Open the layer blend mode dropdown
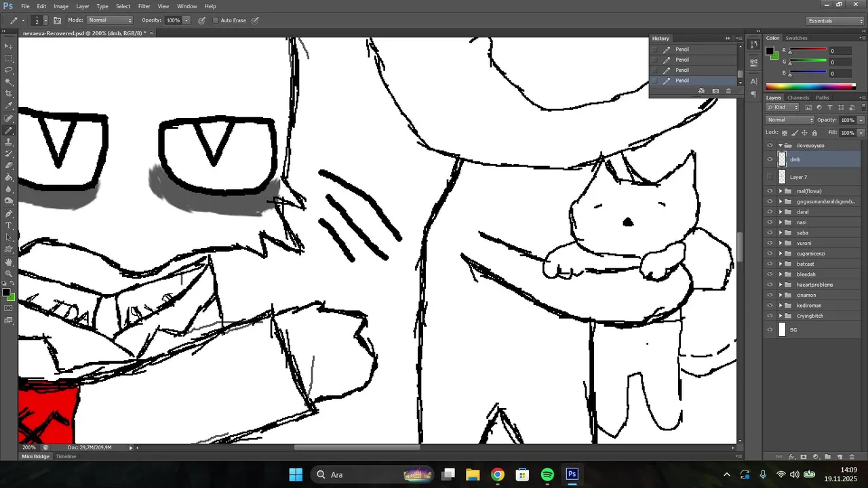 (790, 120)
